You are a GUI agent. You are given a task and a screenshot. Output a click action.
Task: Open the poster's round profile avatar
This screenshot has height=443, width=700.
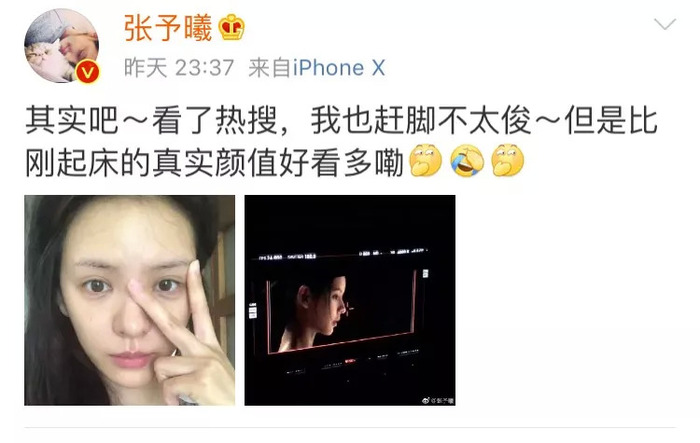click(x=61, y=46)
